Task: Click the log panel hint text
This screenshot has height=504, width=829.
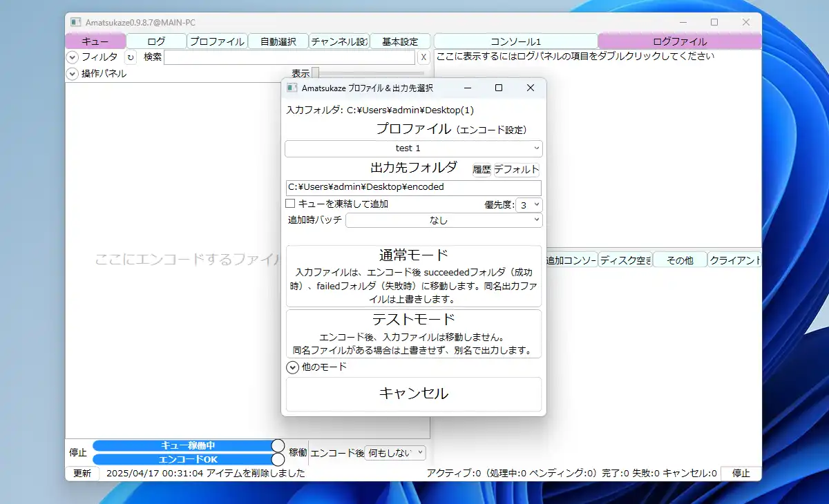Action: [575, 57]
